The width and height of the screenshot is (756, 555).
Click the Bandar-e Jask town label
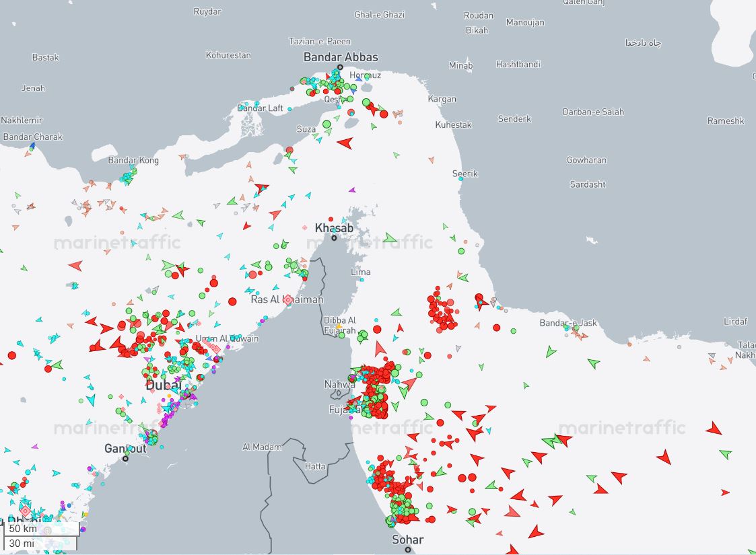[x=568, y=323]
